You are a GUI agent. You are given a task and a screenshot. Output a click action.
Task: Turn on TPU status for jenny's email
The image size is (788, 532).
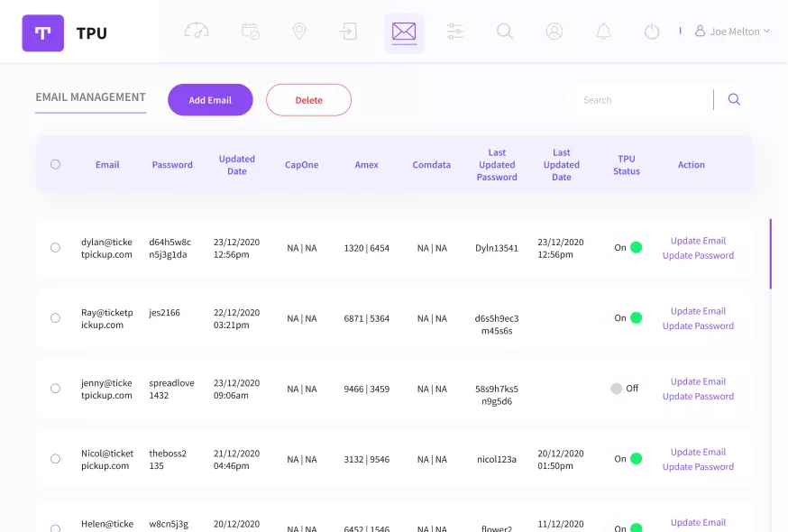pyautogui.click(x=618, y=389)
